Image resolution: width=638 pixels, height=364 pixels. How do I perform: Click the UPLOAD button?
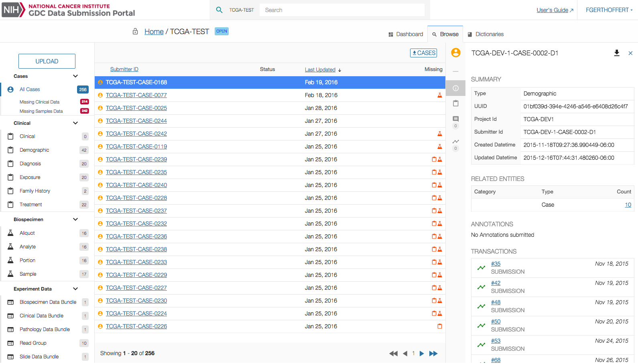47,61
